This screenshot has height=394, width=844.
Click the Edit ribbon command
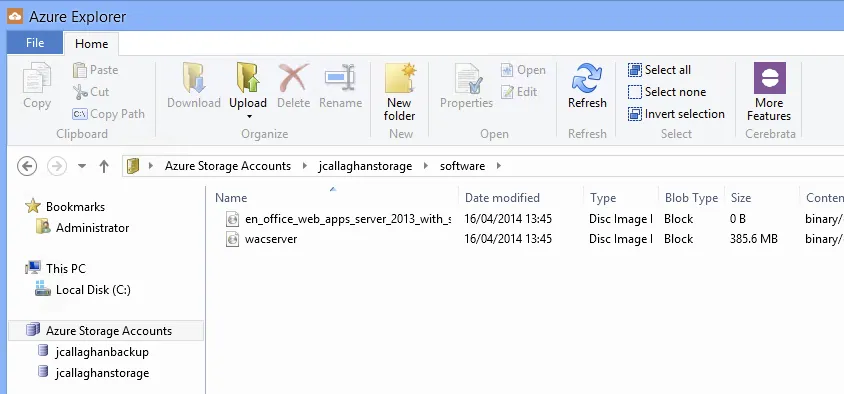pos(519,92)
